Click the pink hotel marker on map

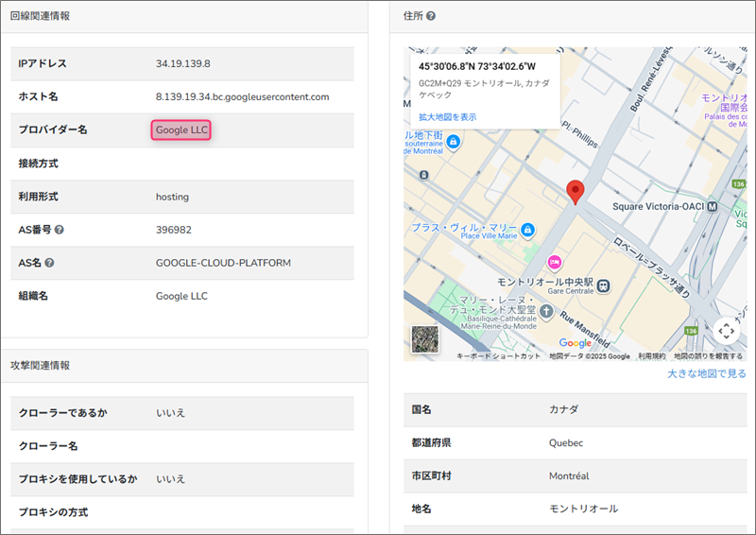click(x=555, y=261)
